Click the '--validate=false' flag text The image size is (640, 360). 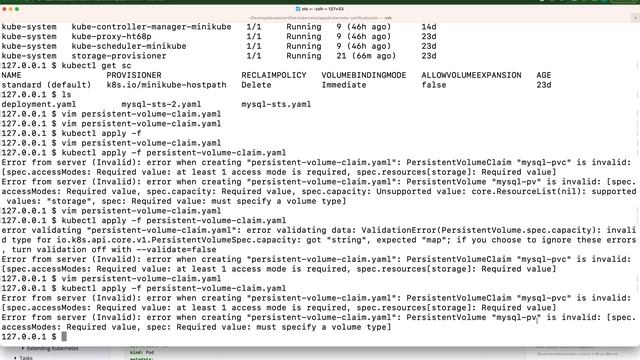176,249
